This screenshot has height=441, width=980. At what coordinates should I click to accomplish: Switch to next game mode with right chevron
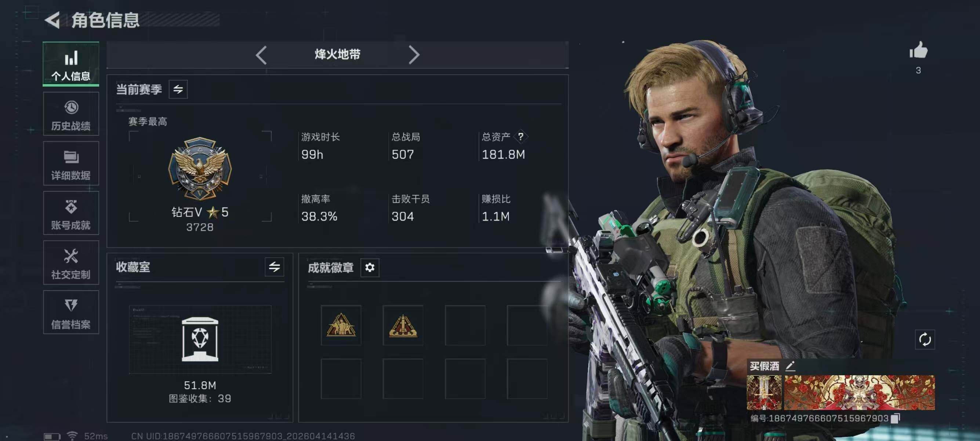(414, 55)
